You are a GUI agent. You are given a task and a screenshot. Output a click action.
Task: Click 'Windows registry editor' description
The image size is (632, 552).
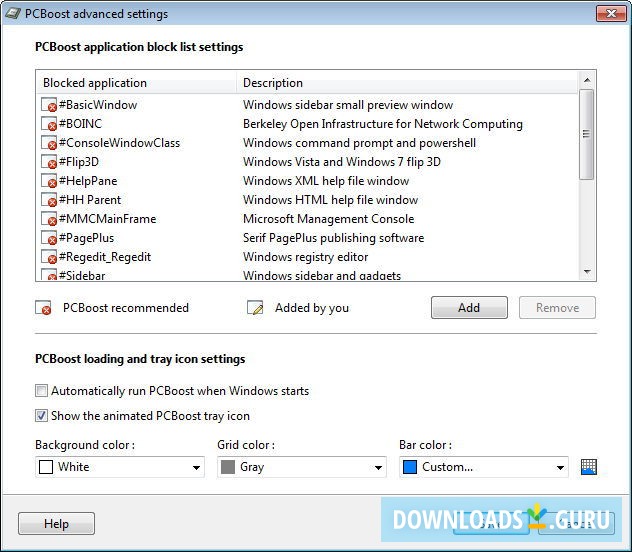[x=306, y=257]
